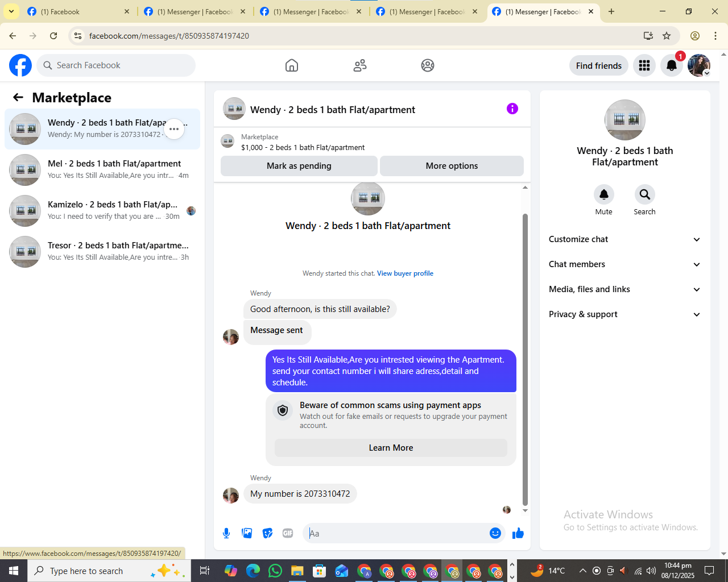Open the Friends icon in top navigation

(360, 65)
